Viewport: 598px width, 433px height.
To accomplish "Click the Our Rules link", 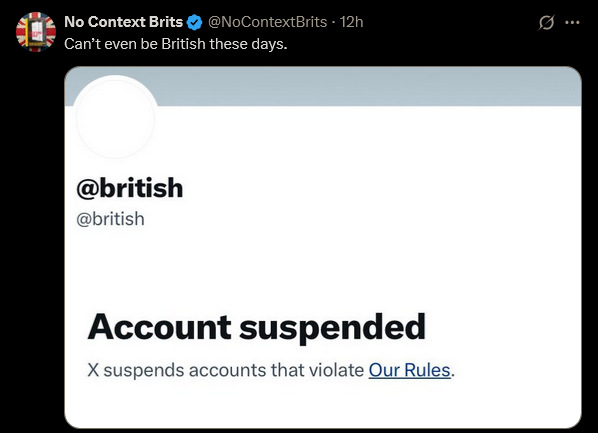I will pyautogui.click(x=410, y=370).
